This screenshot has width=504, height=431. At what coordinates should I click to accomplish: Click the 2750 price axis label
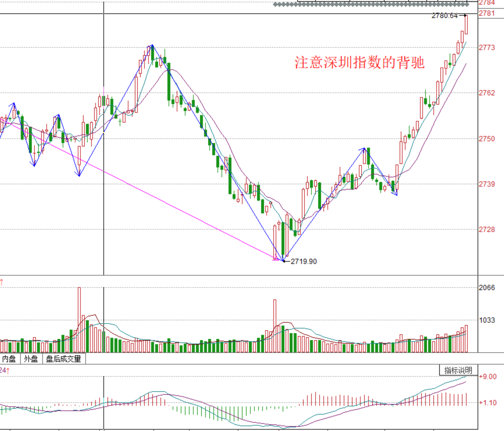[x=487, y=139]
